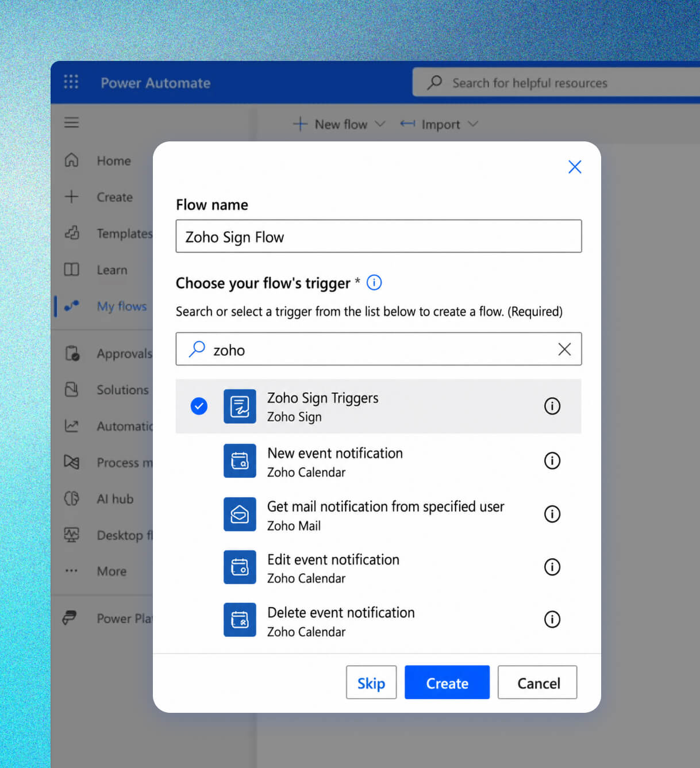
Task: Click the Flow name input field
Action: (x=379, y=236)
